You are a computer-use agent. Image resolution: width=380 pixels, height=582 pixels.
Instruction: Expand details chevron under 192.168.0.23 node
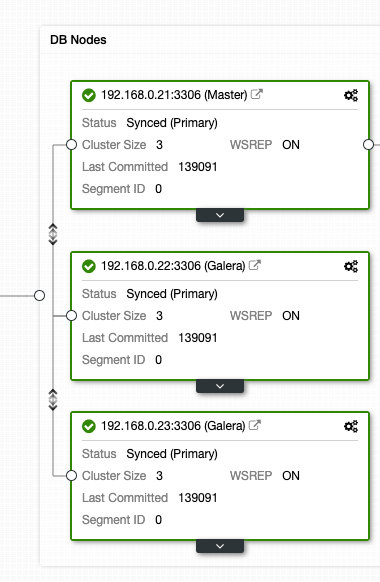point(220,546)
